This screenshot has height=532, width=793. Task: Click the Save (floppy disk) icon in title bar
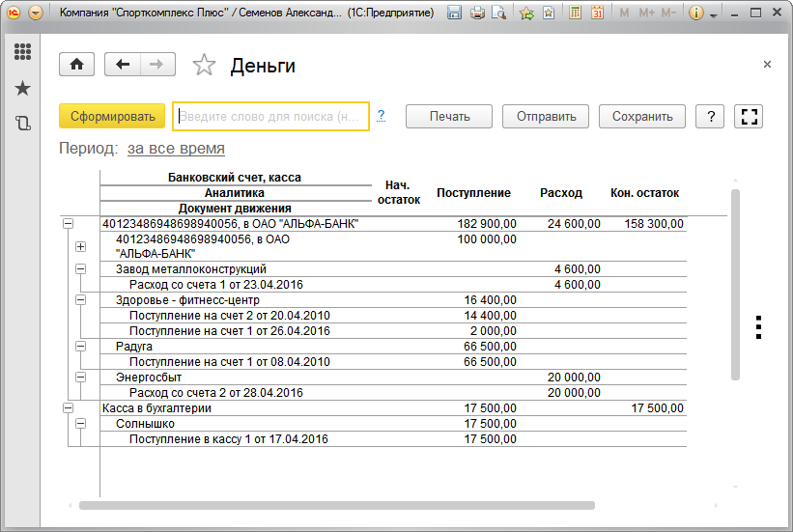[455, 14]
